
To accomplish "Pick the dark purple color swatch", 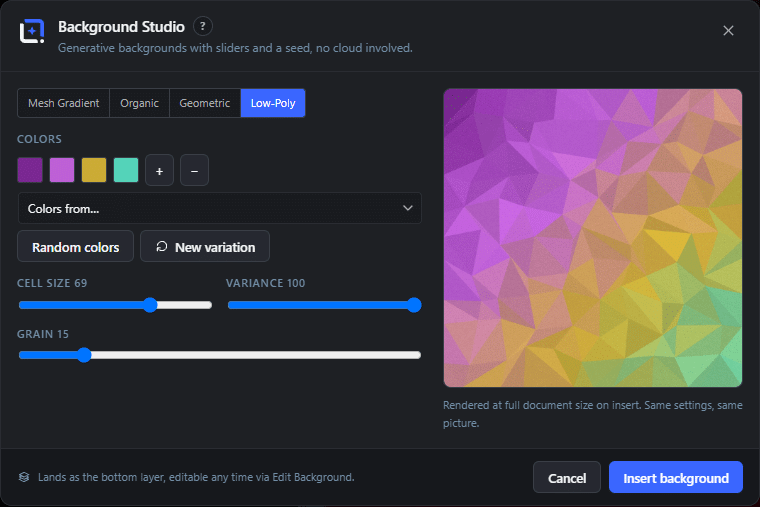I will click(30, 170).
